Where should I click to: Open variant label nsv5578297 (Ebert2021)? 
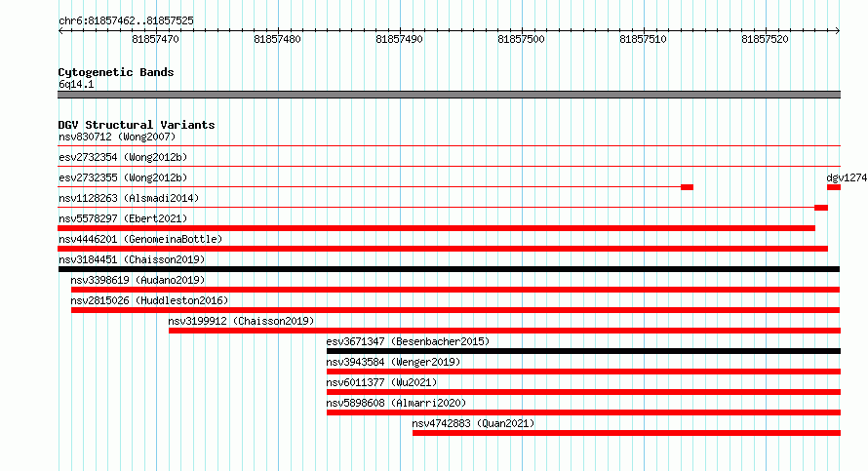pos(123,218)
